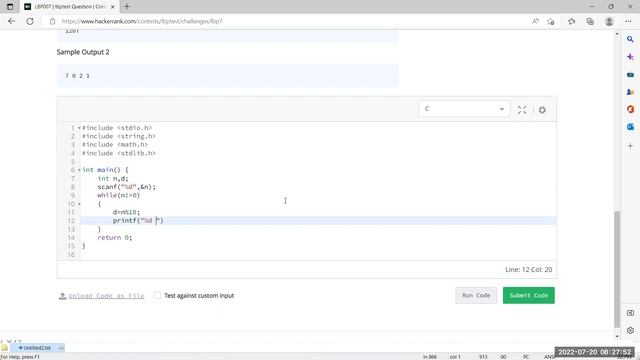Viewport: 640px width, 360px height.
Task: Click the sample output '7 0 2 1'
Action: [x=77, y=76]
